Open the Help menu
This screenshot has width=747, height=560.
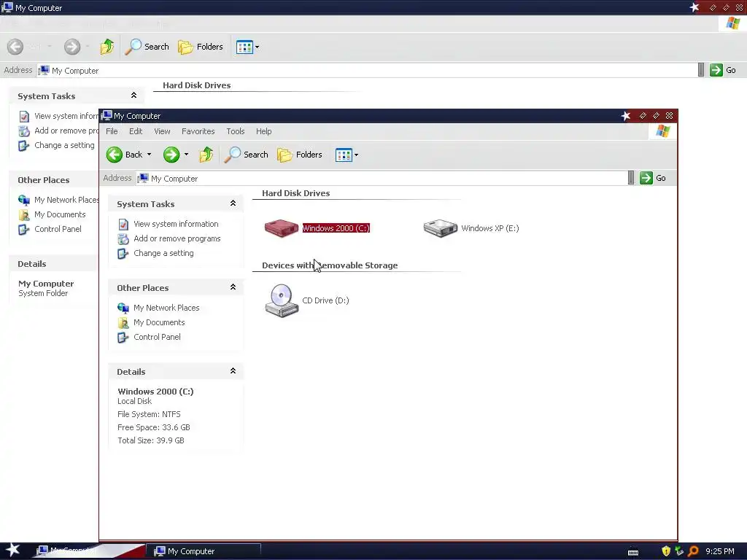tap(263, 131)
